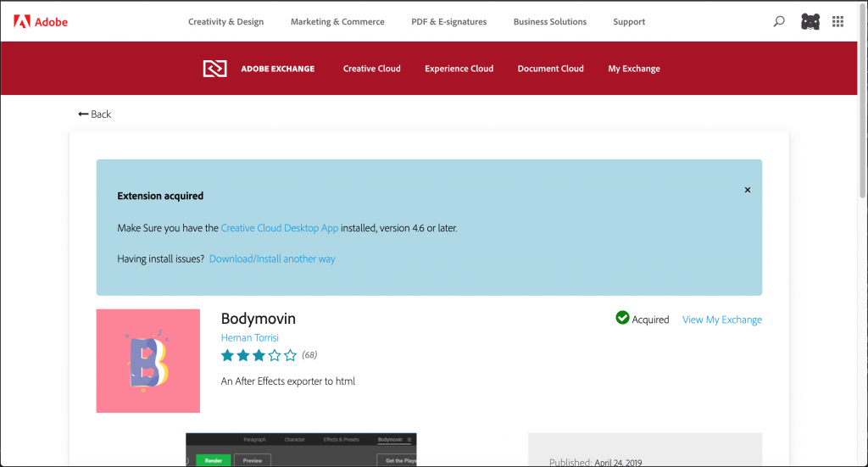Dismiss the Extension acquired banner

point(748,190)
